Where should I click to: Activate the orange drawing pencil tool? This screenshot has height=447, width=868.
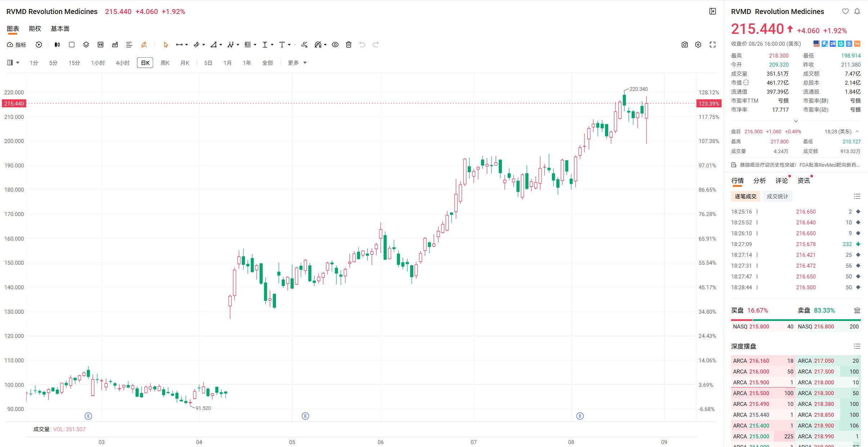pos(144,45)
